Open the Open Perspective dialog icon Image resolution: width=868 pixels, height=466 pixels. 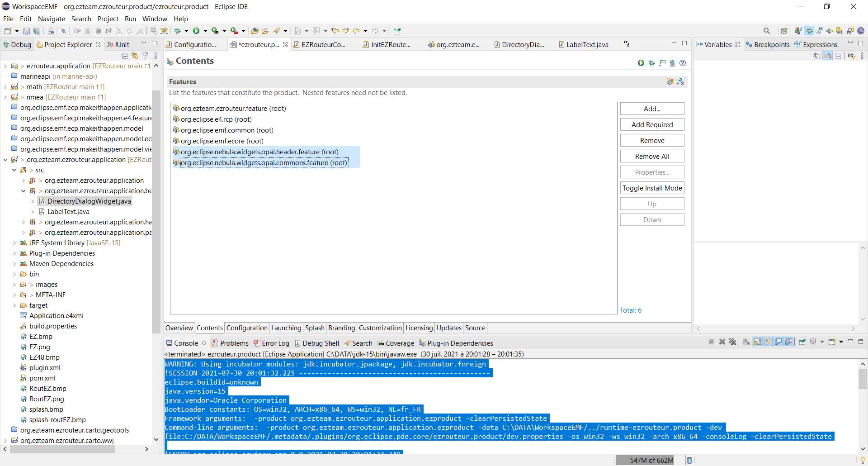(x=784, y=31)
